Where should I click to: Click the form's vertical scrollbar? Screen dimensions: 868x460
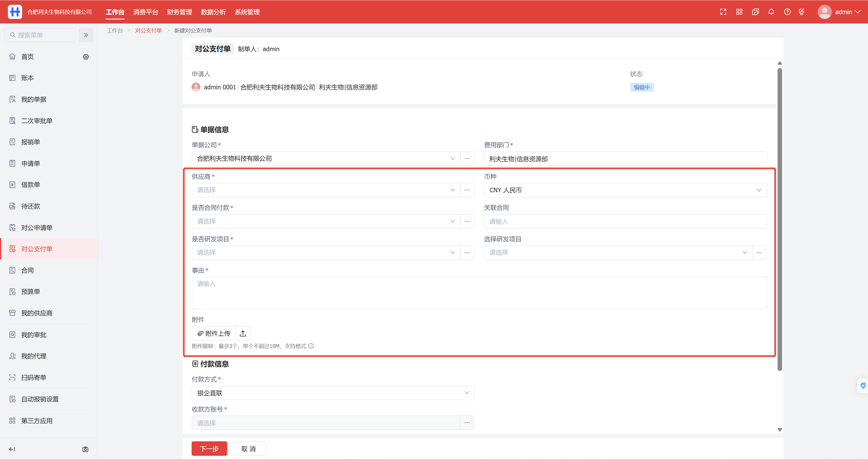click(779, 219)
